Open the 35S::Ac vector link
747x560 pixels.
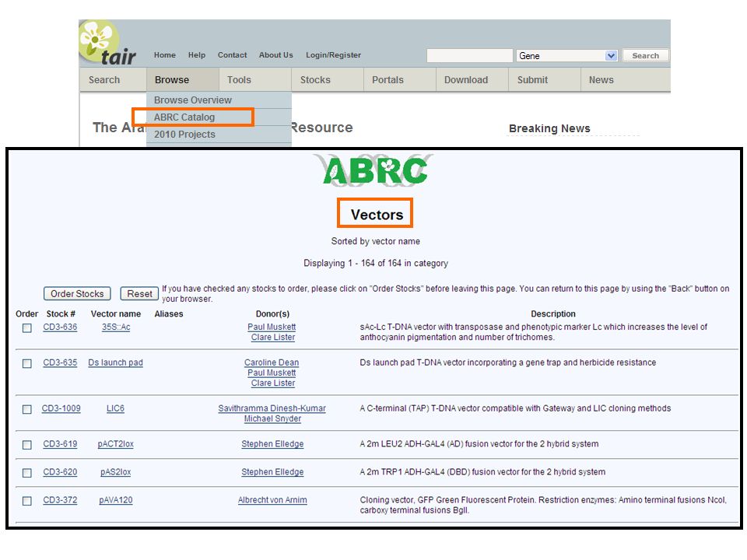point(116,327)
